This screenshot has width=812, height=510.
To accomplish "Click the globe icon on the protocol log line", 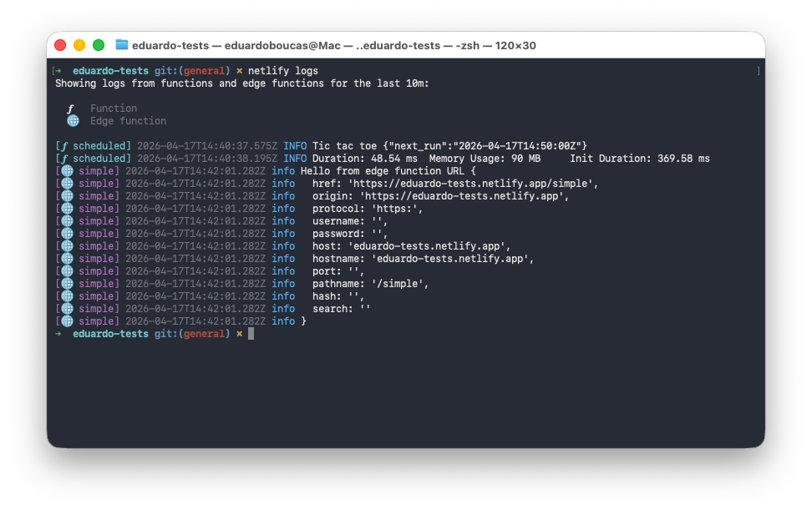I will [68, 209].
